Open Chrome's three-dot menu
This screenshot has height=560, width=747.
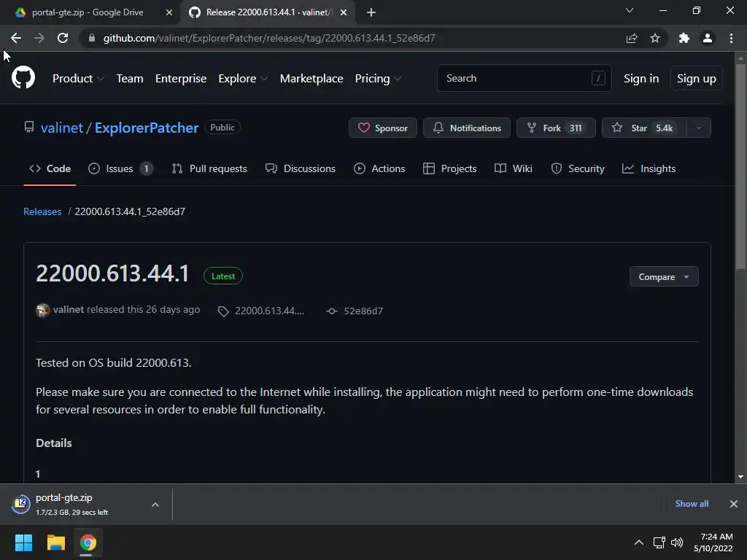point(731,38)
